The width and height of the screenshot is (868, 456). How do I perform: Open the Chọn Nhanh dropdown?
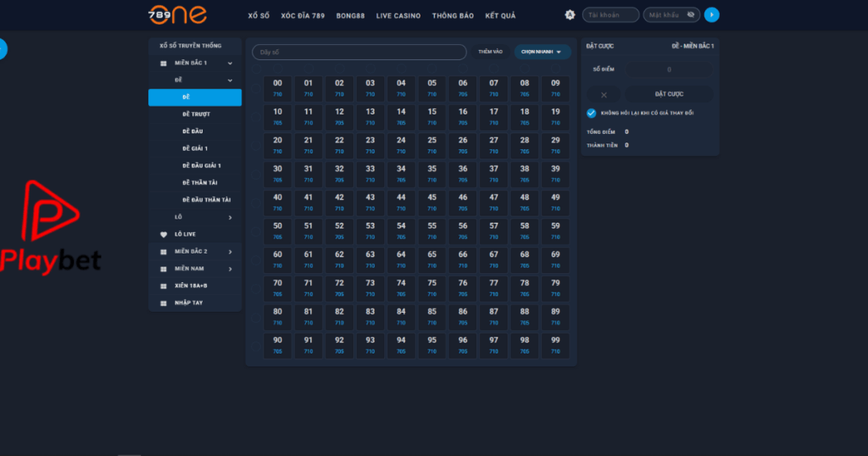point(542,52)
